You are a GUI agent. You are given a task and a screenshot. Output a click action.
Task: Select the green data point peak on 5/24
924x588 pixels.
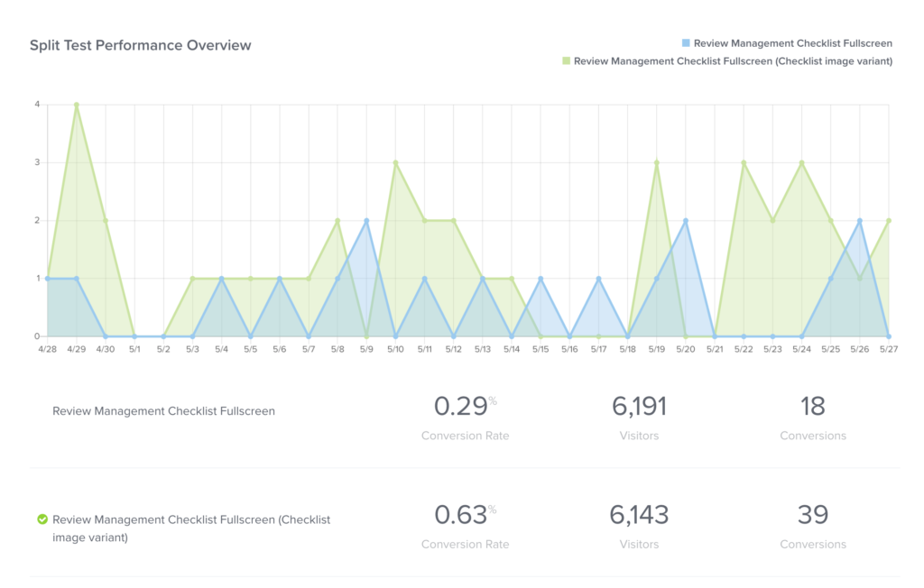tap(801, 162)
